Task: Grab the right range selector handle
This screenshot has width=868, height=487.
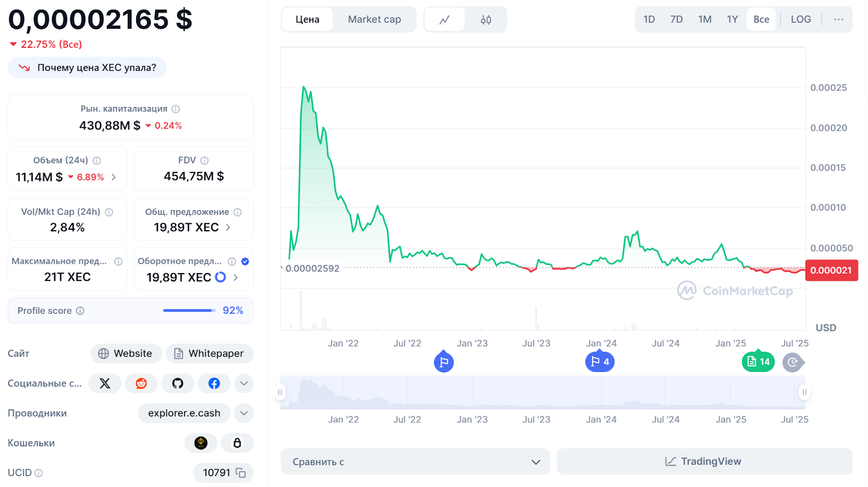Action: tap(805, 392)
